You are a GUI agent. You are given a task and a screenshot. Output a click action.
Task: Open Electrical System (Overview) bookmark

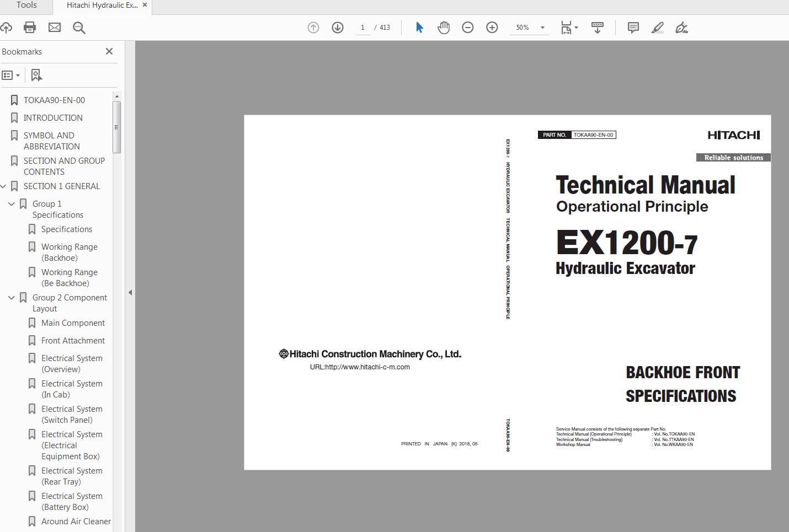(72, 364)
